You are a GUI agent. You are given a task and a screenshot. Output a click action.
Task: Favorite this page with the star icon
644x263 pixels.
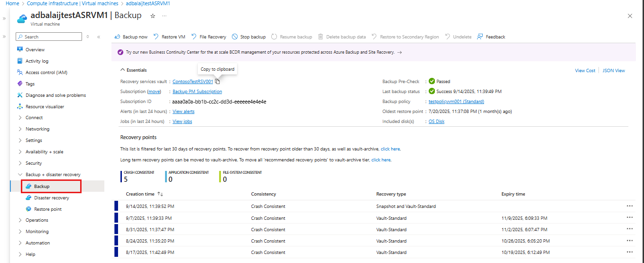point(153,16)
